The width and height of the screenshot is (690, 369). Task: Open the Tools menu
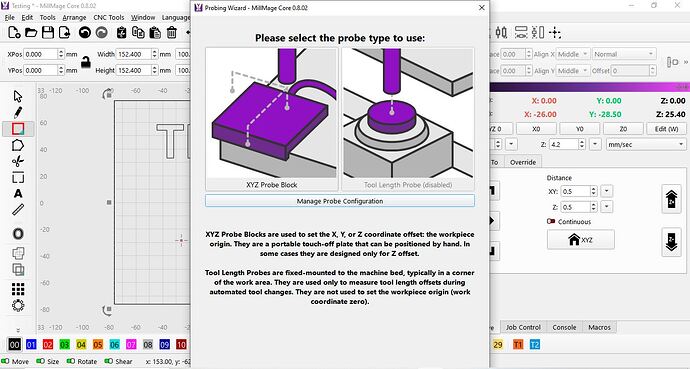(x=48, y=18)
